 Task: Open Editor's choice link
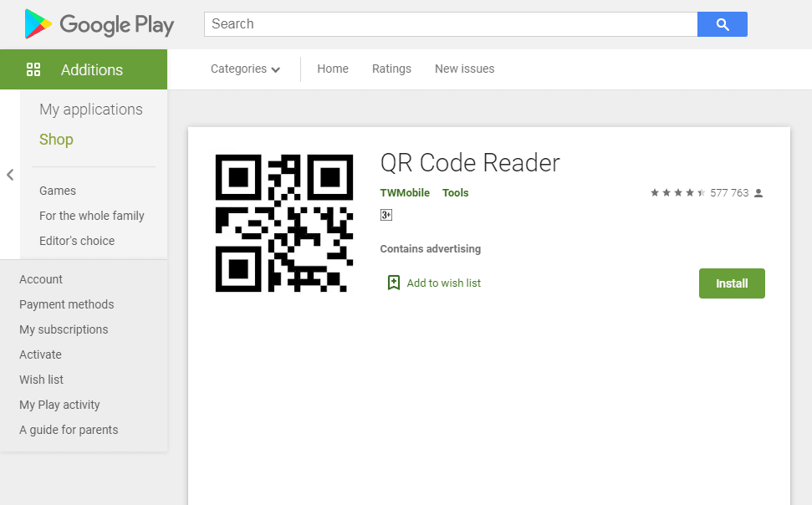point(77,241)
